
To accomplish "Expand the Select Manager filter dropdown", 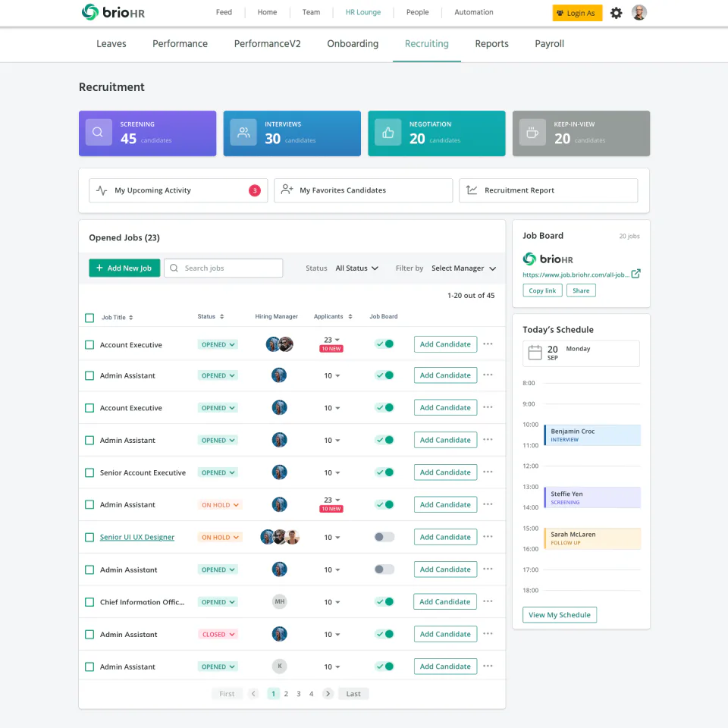I will pyautogui.click(x=463, y=268).
